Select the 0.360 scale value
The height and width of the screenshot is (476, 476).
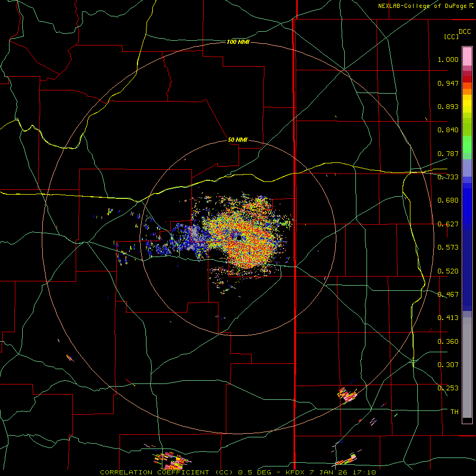(x=448, y=342)
